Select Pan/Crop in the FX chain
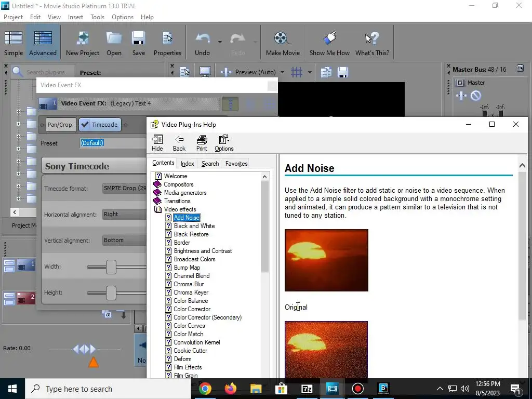 click(60, 125)
